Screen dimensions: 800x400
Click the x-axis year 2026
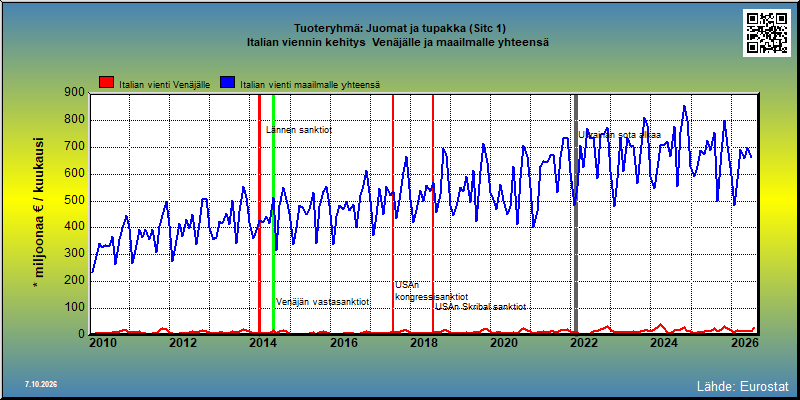pos(744,343)
